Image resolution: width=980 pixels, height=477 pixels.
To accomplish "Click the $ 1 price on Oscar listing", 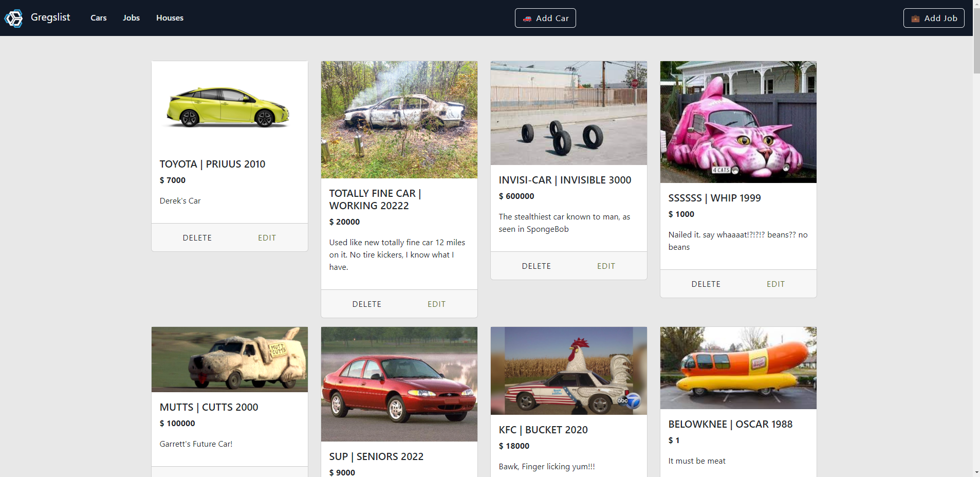I will click(674, 441).
